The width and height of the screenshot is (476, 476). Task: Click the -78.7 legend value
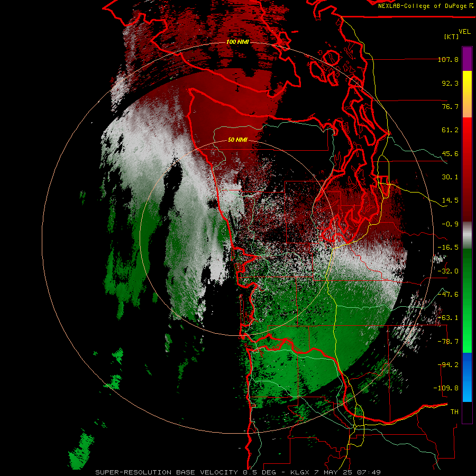pos(448,342)
